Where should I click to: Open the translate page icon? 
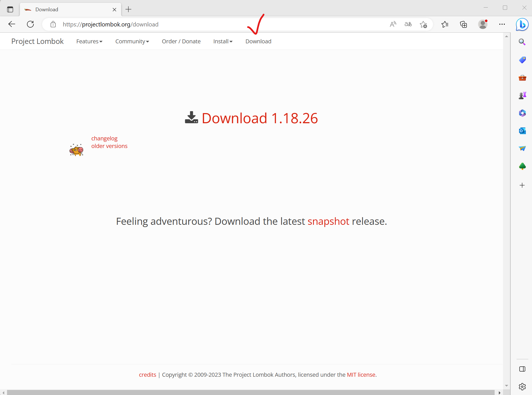click(x=408, y=24)
